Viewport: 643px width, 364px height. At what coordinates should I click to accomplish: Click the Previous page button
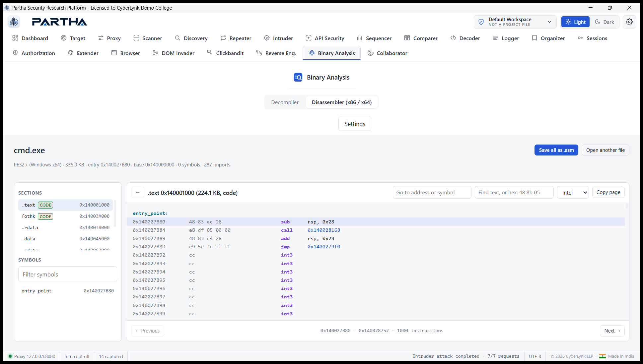(147, 331)
